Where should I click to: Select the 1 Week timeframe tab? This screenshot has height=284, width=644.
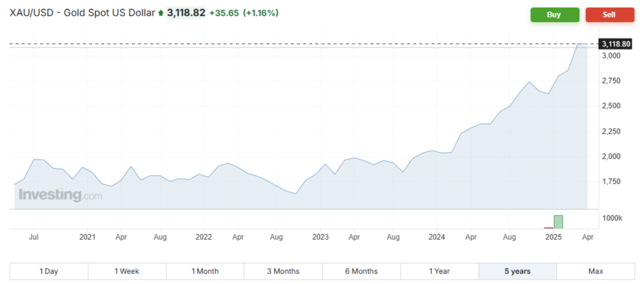click(x=127, y=271)
